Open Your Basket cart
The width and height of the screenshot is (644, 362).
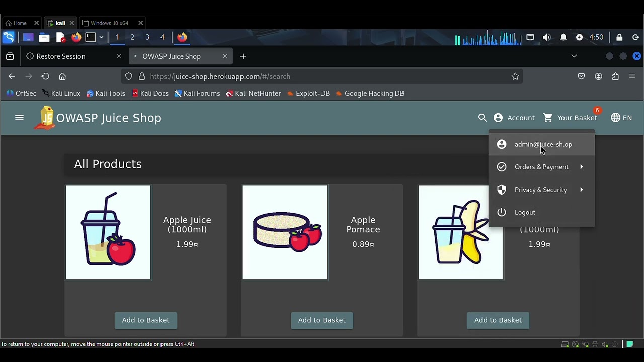tap(571, 118)
